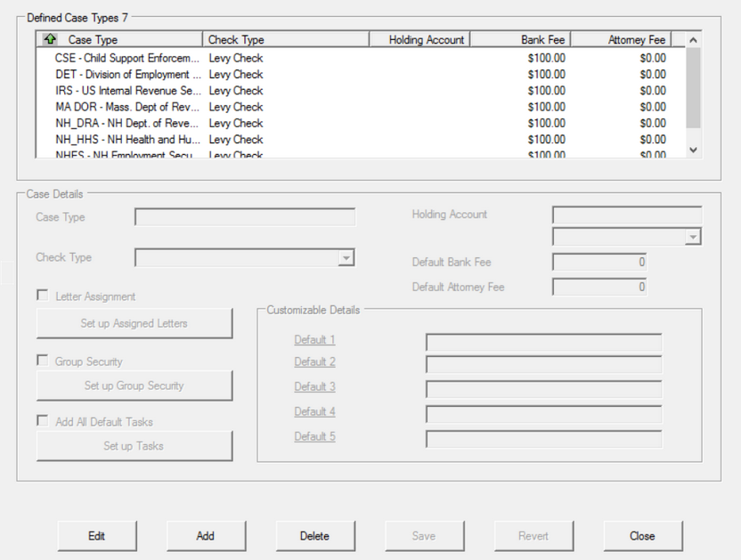Click $0.00 attorney fee in MA DOR row
This screenshot has width=741, height=560.
[x=653, y=107]
